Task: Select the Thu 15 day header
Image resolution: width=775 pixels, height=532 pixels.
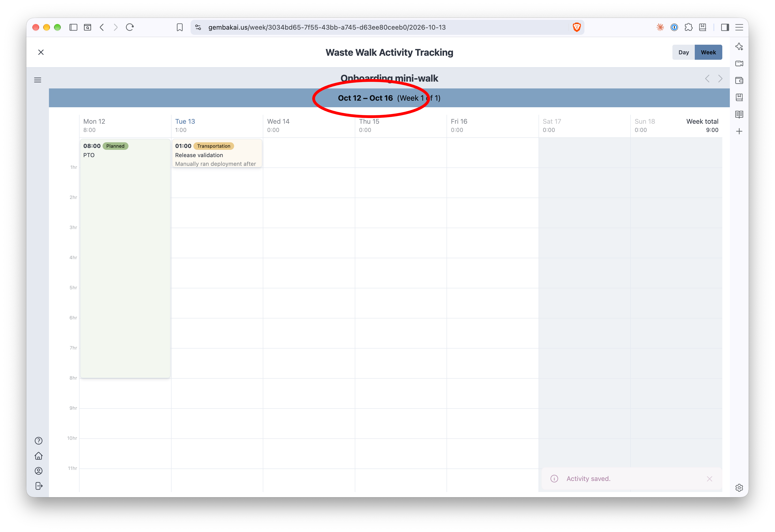Action: point(369,121)
